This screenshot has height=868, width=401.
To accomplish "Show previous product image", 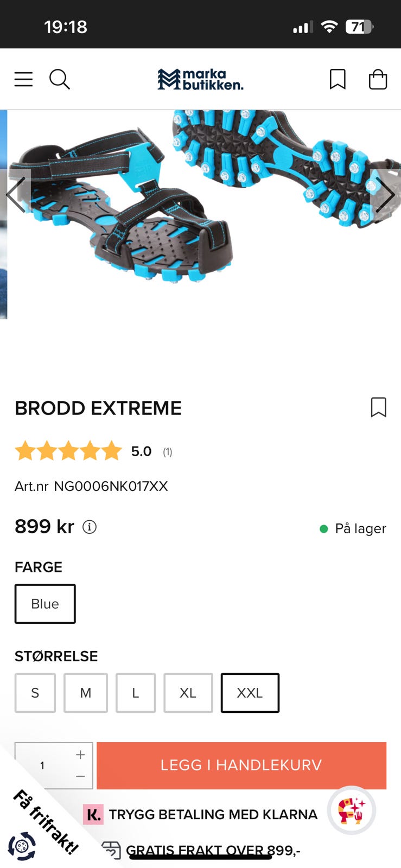I will (x=15, y=194).
